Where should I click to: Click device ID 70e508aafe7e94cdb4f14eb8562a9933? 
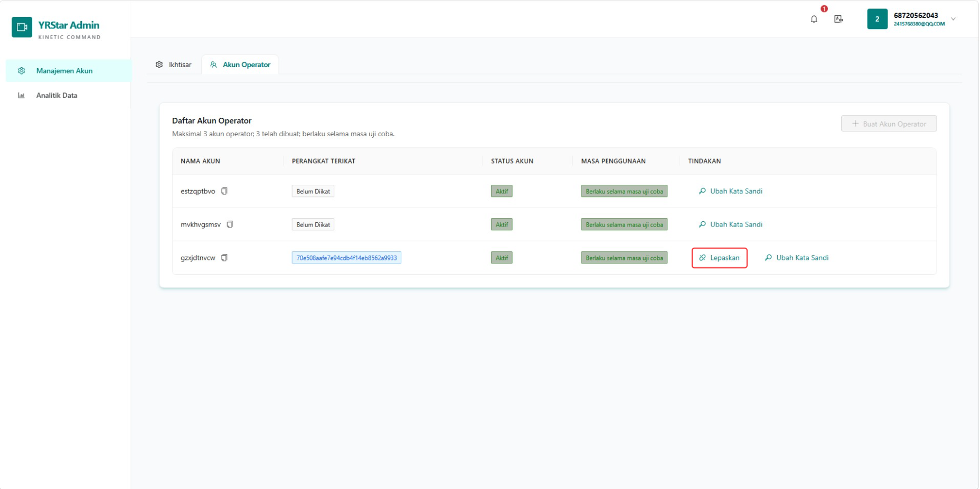(x=346, y=258)
